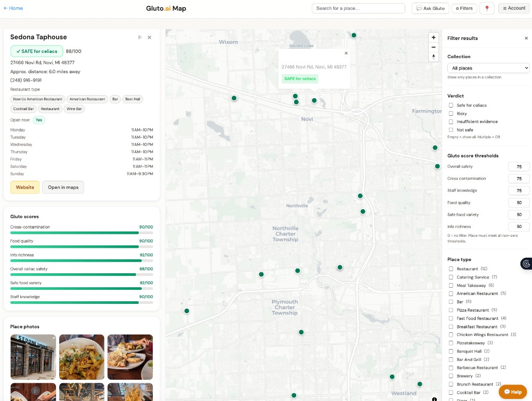
Task: Click the map marker near Wixom
Action: pos(234,98)
